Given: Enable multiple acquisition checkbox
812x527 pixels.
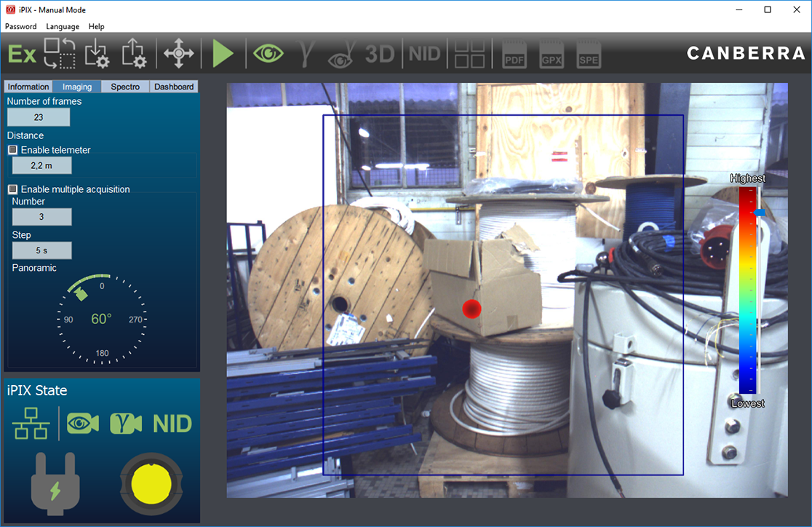Looking at the screenshot, I should tap(12, 189).
